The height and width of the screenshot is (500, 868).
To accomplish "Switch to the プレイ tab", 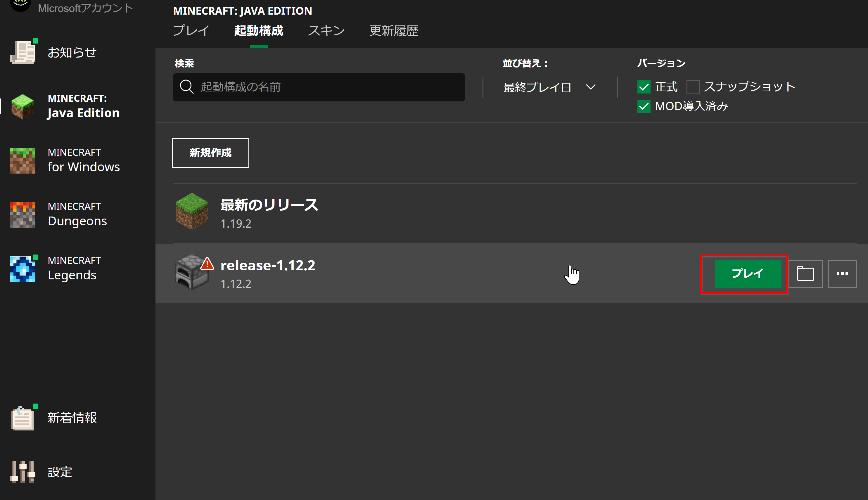I will pos(191,31).
